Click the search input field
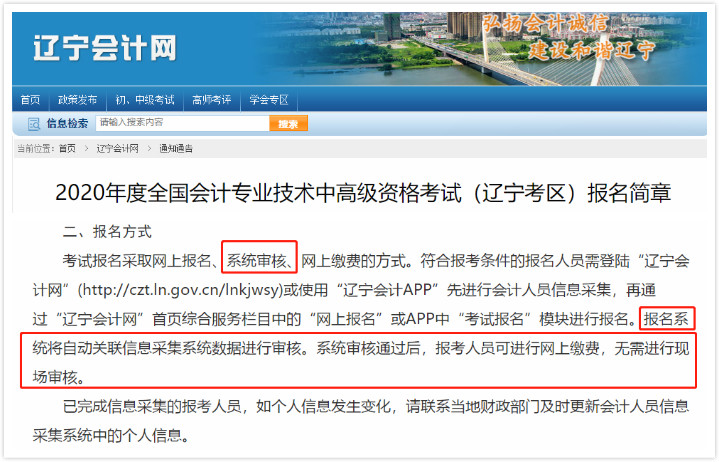719x462 pixels. [x=181, y=123]
